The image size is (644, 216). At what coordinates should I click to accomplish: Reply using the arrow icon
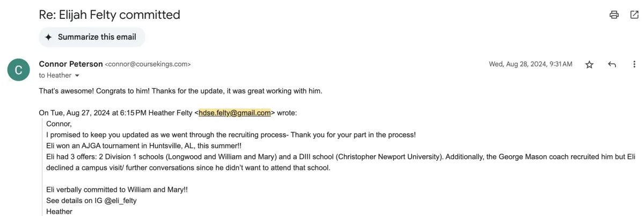(x=612, y=64)
